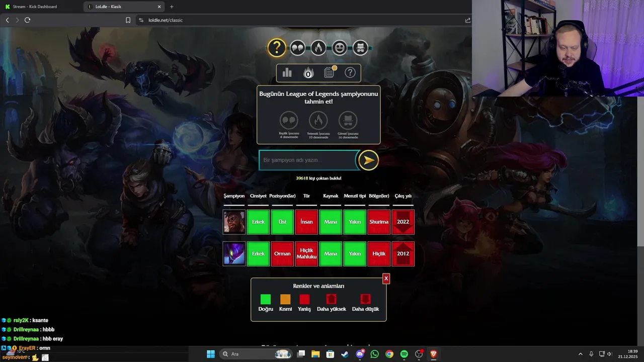This screenshot has width=644, height=362.
Task: Click the Daha yüksek arrow legend icon
Action: (331, 300)
